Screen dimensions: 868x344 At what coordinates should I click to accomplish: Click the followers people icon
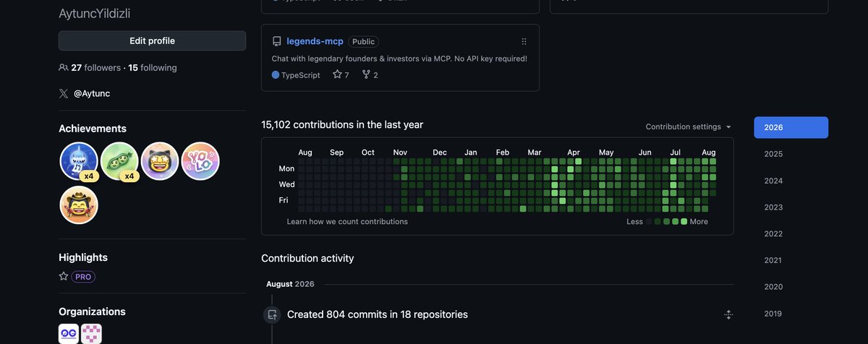coord(64,68)
